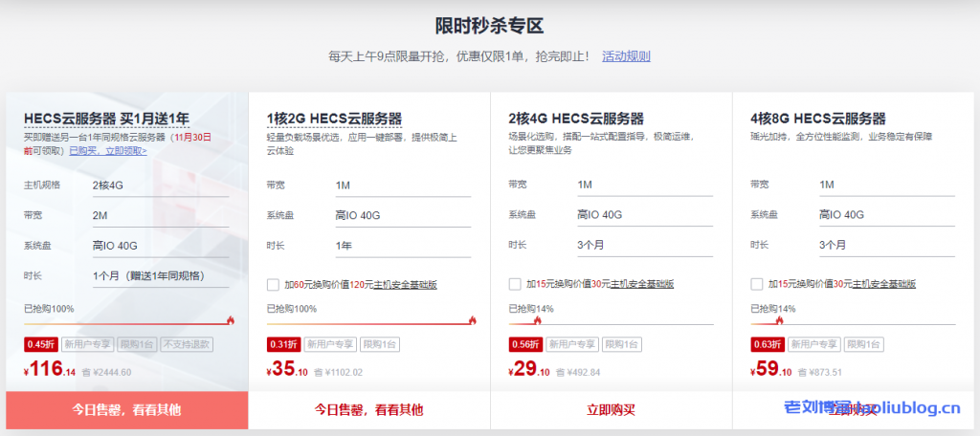Viewport: 980px width, 436px height.
Task: Click the 已抢购14% progress bar in 2核4G card
Action: pyautogui.click(x=611, y=323)
